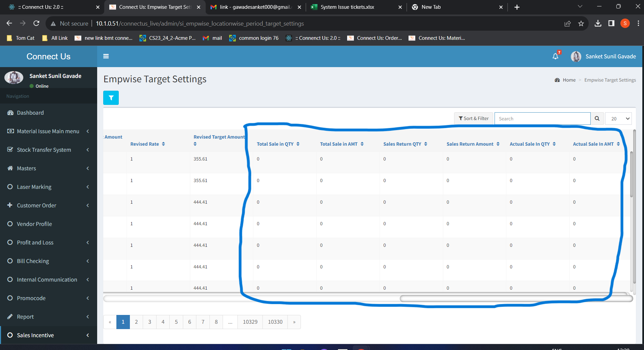
Task: Click the Customer Order plus icon
Action: (x=10, y=205)
